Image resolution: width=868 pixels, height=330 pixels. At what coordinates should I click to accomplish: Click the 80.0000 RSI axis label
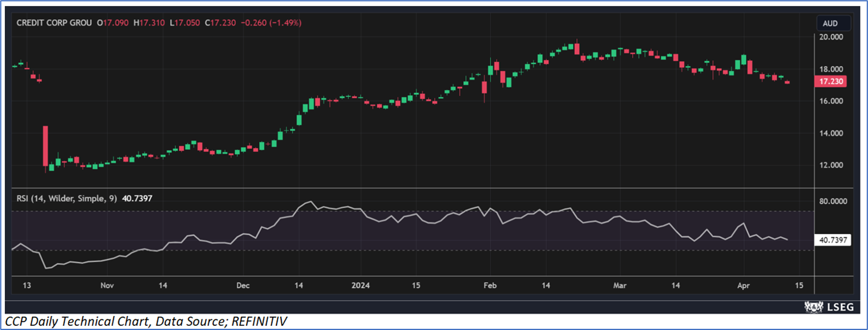[833, 201]
